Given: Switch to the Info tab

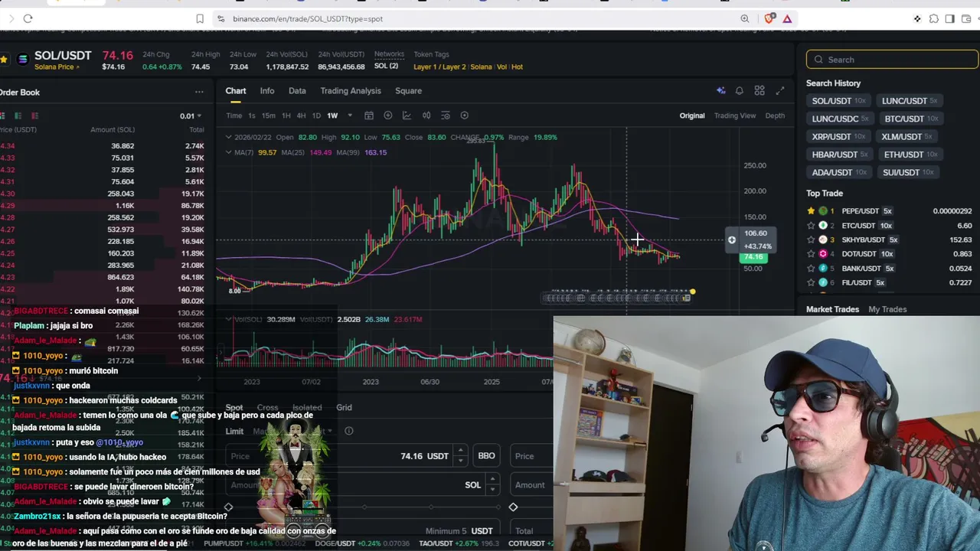Looking at the screenshot, I should point(267,90).
